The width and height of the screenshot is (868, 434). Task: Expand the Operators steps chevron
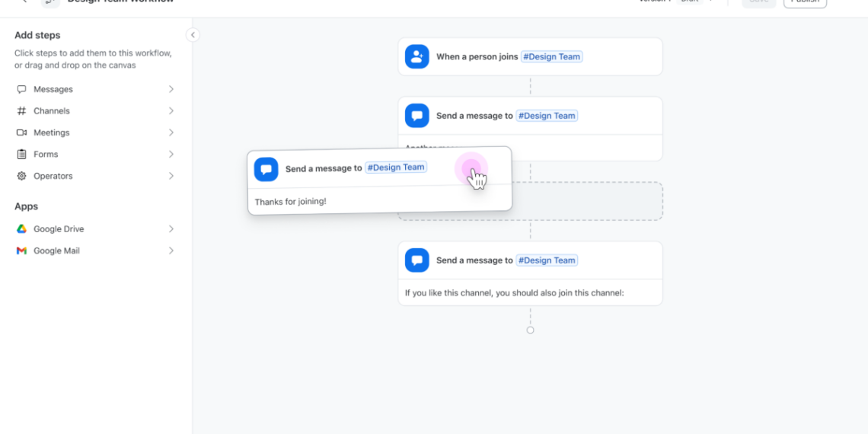171,176
